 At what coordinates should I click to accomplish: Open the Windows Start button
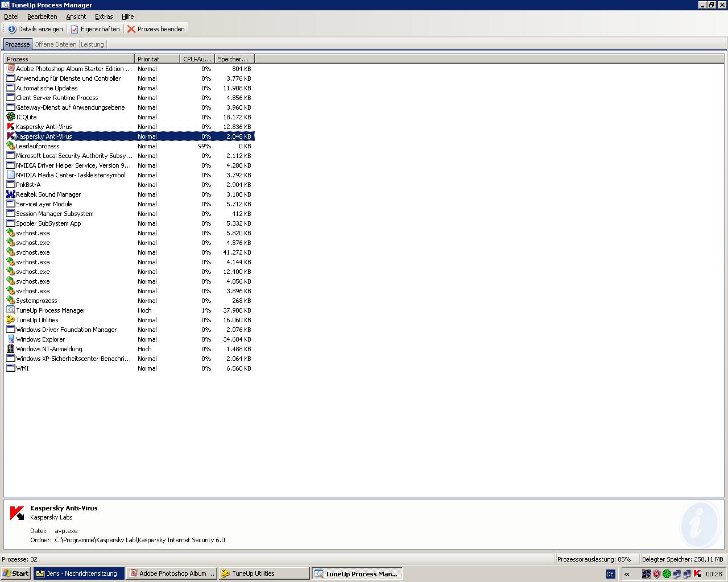coord(16,574)
